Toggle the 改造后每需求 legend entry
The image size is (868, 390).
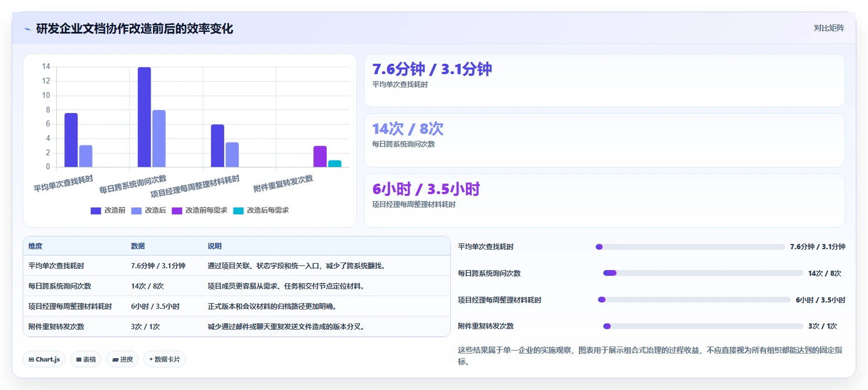(261, 210)
